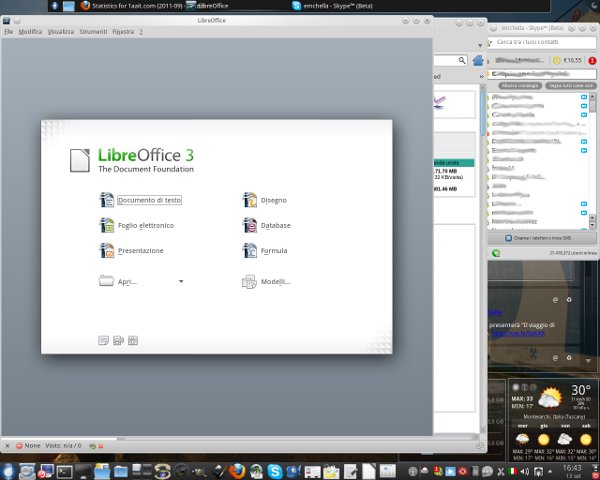Click the Firefox icon in the taskbar
Viewport: 600px width, 480px height.
237,470
